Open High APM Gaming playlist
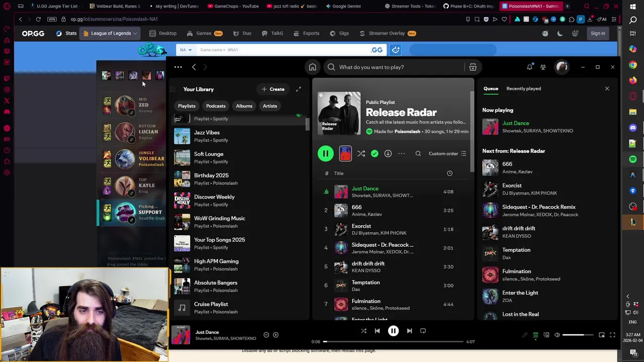 tap(239, 265)
